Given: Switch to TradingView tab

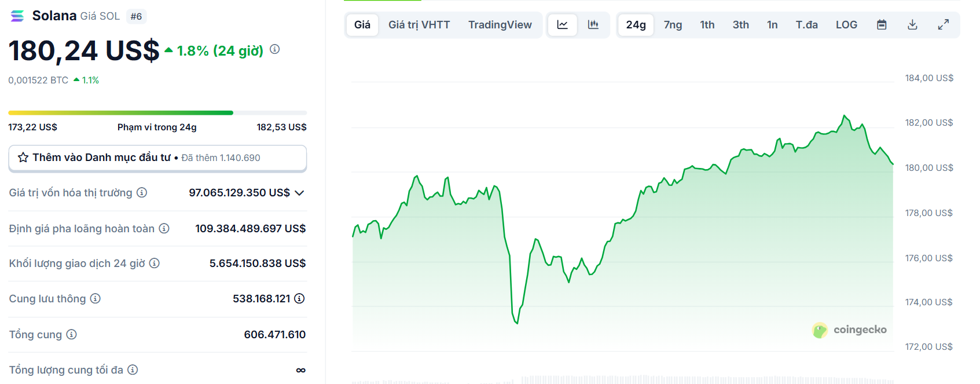Looking at the screenshot, I should pyautogui.click(x=500, y=25).
